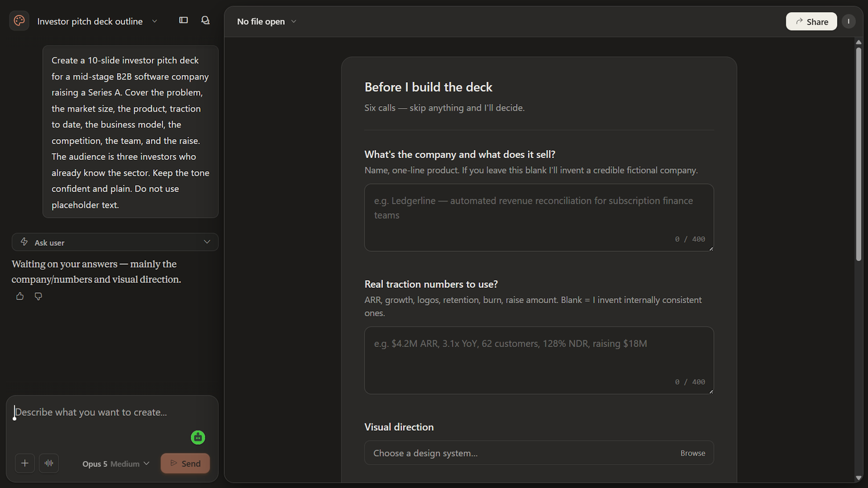The image size is (868, 488).
Task: Open the user avatar icon beside Share
Action: pyautogui.click(x=848, y=21)
